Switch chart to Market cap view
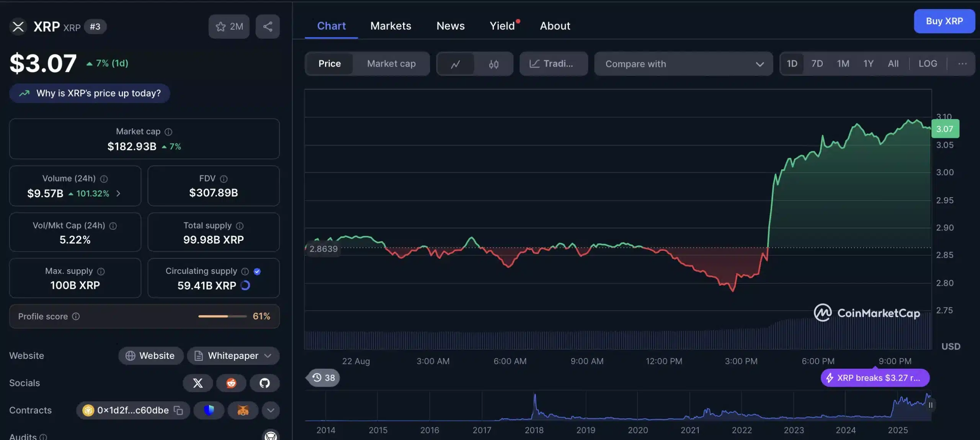 (x=391, y=64)
